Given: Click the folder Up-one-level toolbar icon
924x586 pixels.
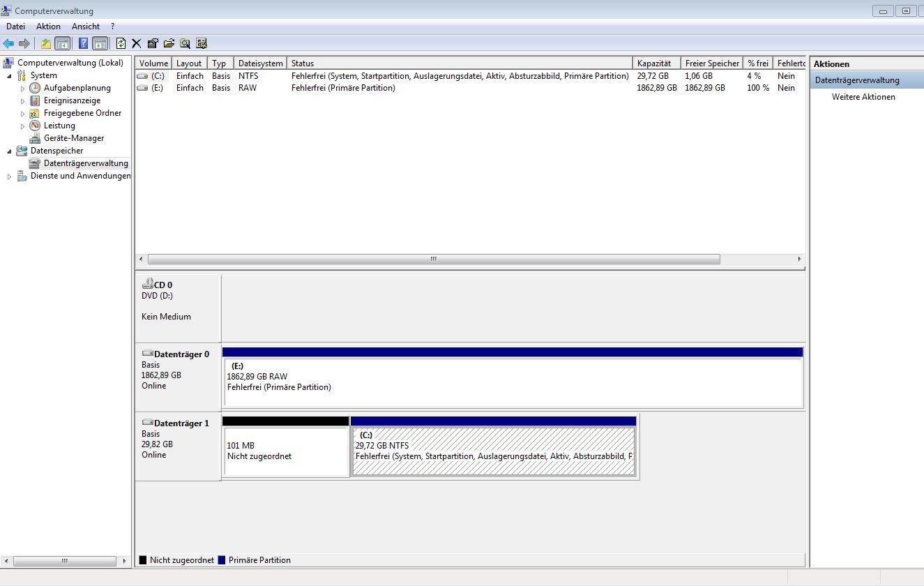Looking at the screenshot, I should [x=46, y=43].
